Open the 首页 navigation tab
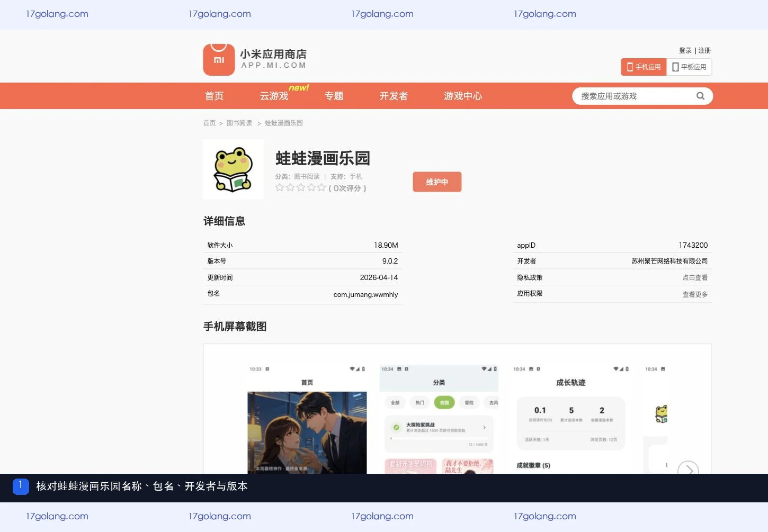 [214, 96]
